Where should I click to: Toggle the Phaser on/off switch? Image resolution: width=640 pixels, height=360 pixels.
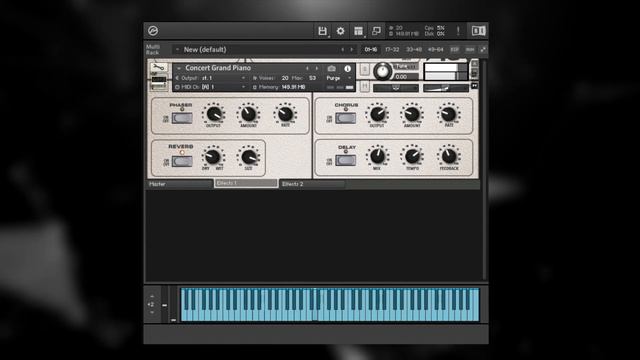coord(182,118)
